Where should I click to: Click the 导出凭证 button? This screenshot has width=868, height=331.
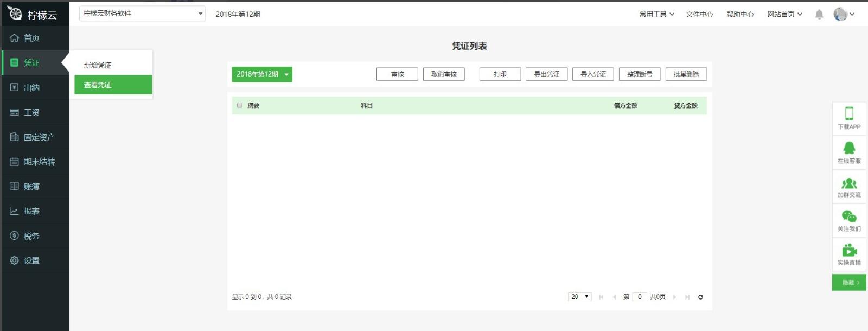(547, 74)
